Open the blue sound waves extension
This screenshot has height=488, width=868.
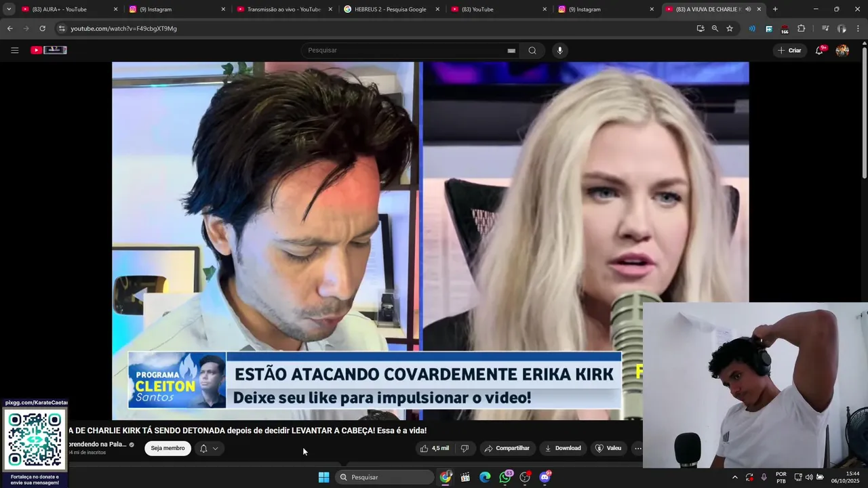point(752,28)
